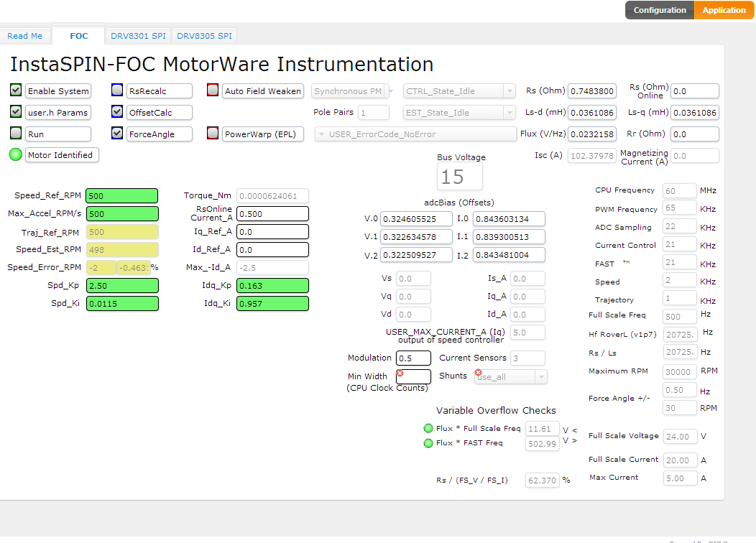The height and width of the screenshot is (543, 756).
Task: Click the Flux (V/Hz) value field
Action: 592,134
